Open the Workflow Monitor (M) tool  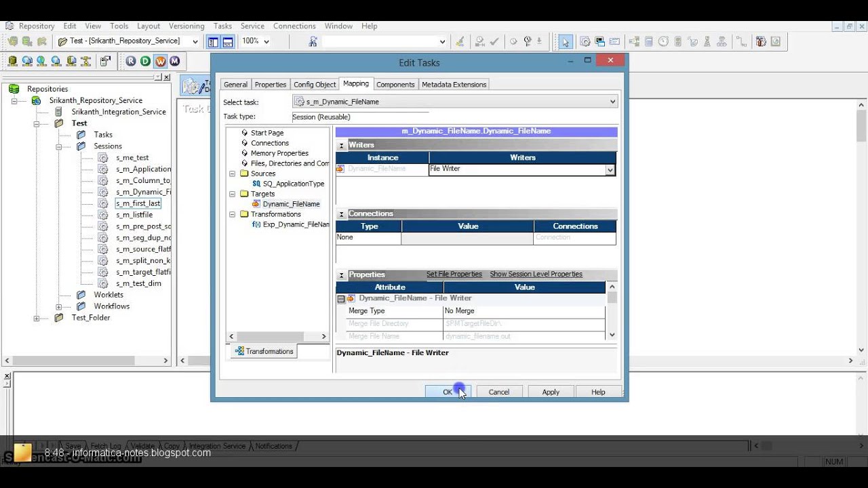point(175,61)
